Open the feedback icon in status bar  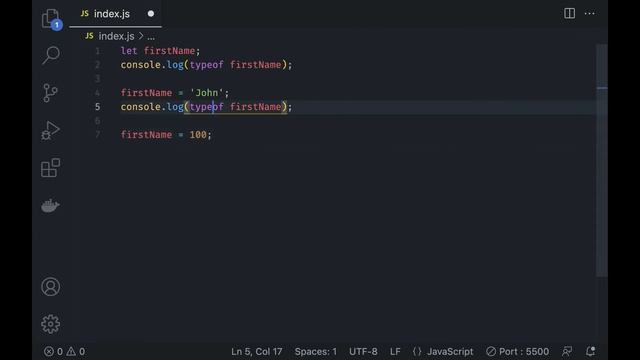click(567, 351)
